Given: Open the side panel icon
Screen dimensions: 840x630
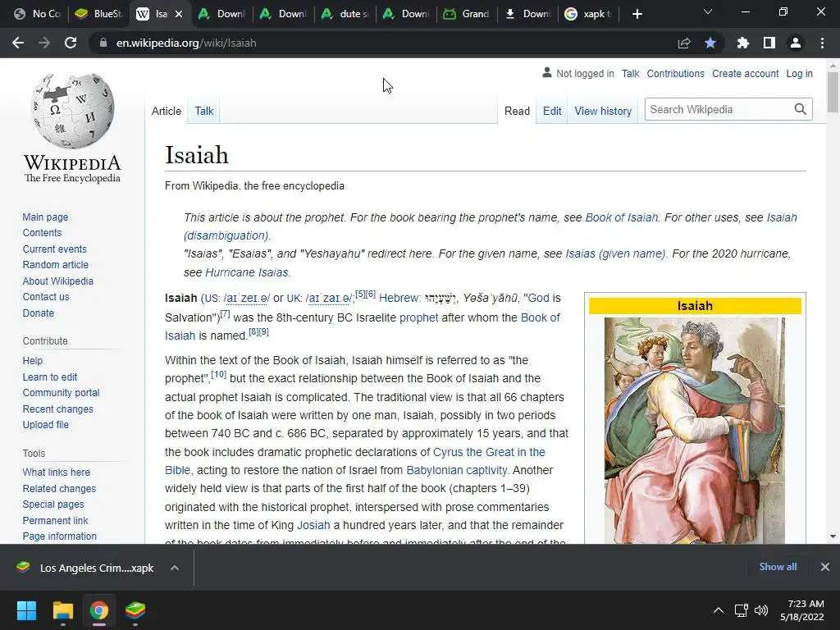Looking at the screenshot, I should point(769,43).
